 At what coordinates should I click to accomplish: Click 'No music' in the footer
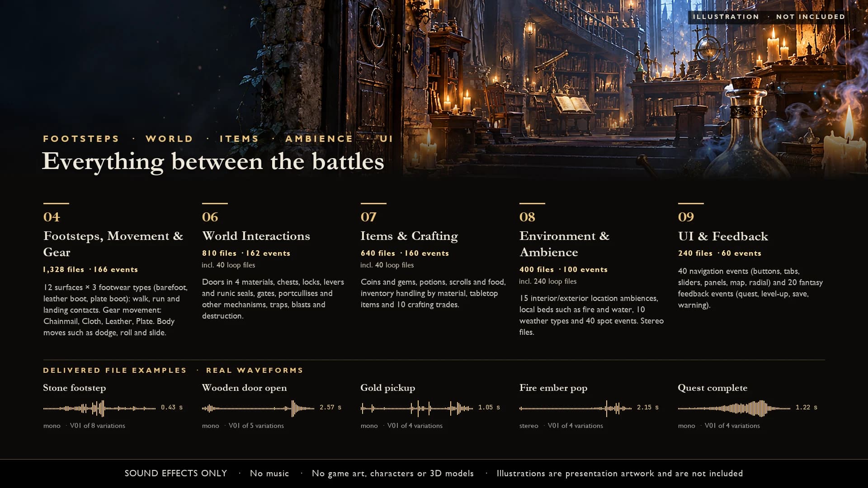pos(269,474)
